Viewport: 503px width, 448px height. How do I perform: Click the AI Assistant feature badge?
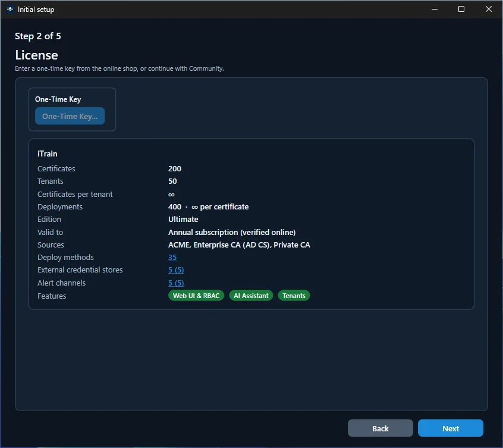[x=251, y=296]
